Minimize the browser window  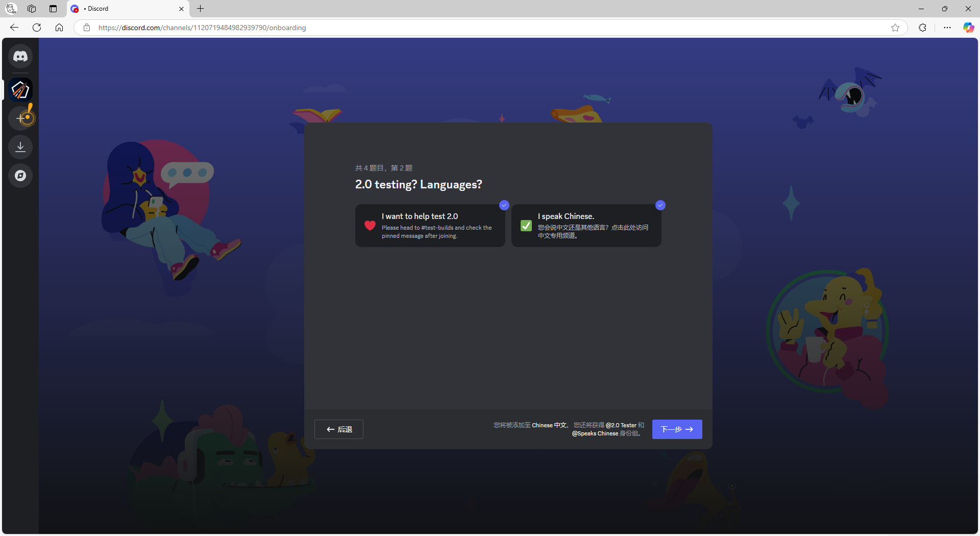point(921,9)
